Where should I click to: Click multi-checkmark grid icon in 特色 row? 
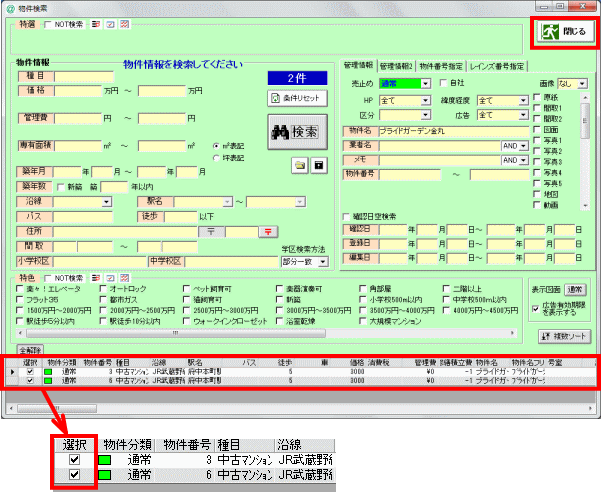pyautogui.click(x=125, y=278)
